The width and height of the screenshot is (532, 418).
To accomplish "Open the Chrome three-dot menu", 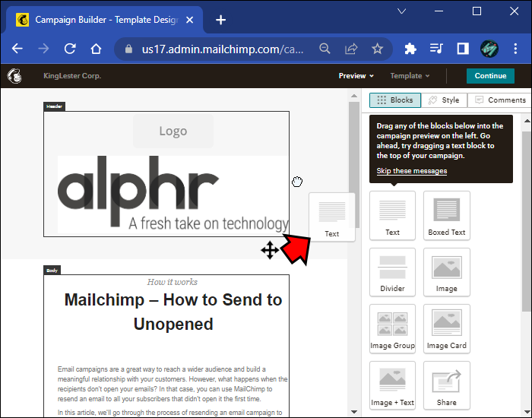I will (x=515, y=49).
